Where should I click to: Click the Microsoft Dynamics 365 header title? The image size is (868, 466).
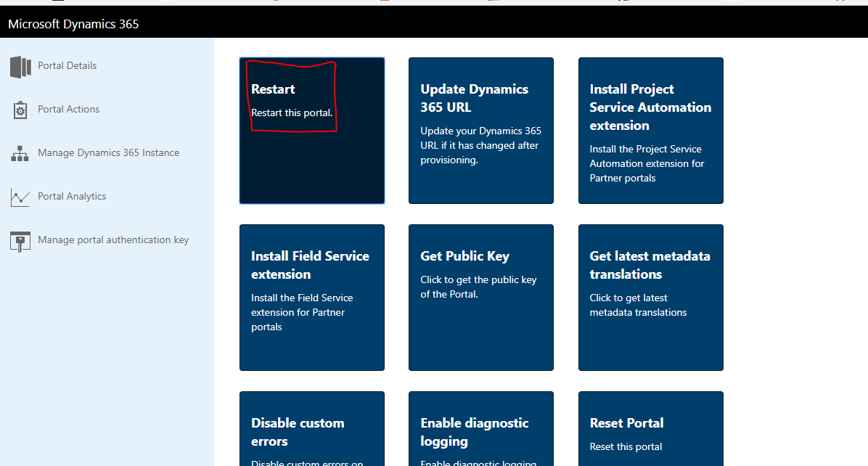point(73,24)
